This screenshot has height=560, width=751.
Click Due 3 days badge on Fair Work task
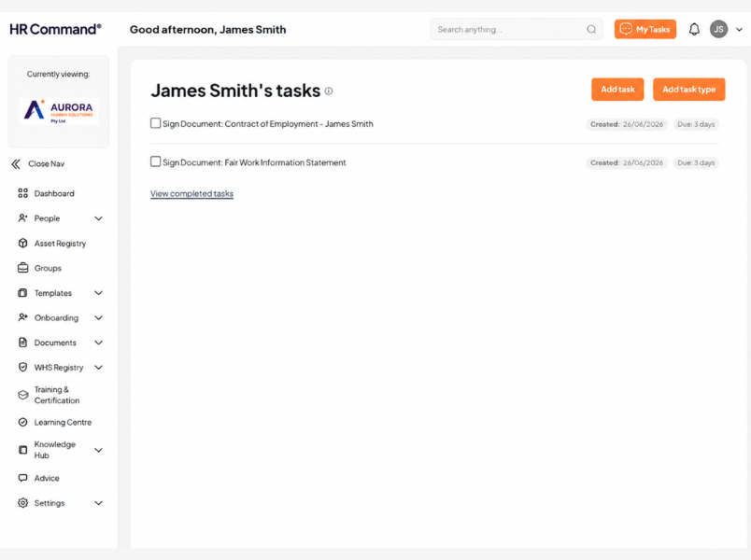(696, 162)
